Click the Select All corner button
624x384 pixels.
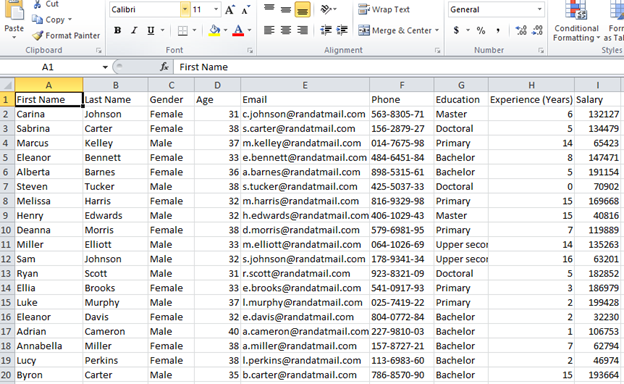tap(7, 85)
